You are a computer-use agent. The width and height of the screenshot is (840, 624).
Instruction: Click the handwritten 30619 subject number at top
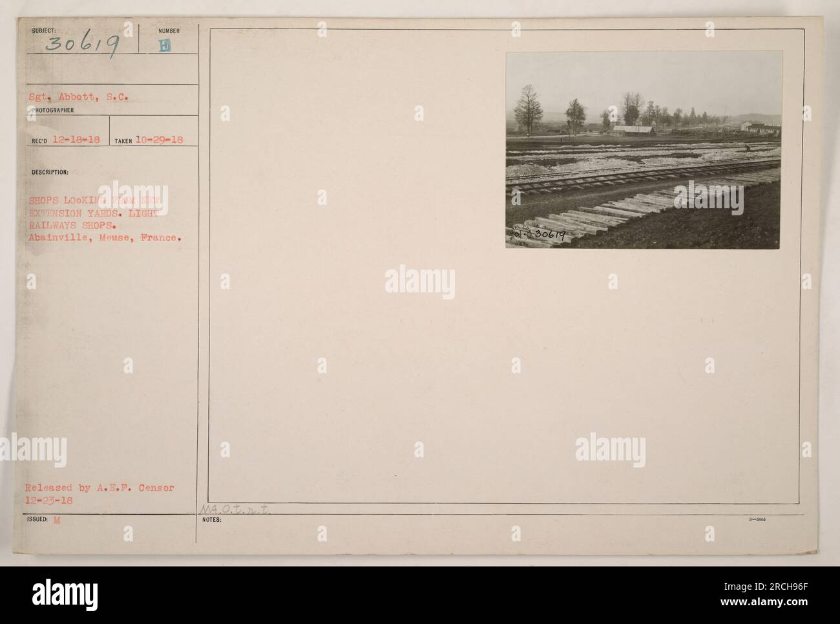[83, 43]
